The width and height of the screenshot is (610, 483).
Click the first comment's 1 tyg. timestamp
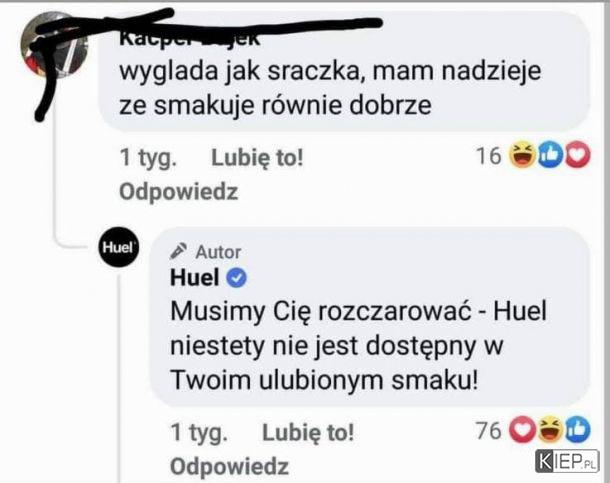[x=148, y=158]
